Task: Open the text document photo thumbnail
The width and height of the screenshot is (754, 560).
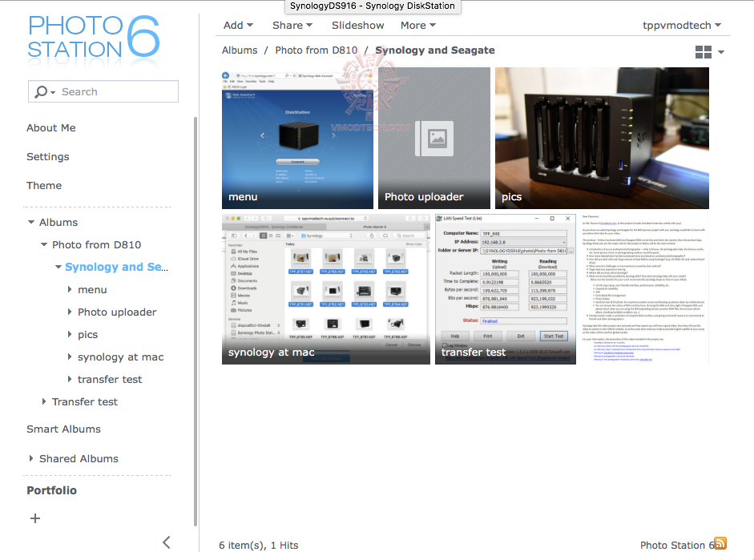Action: pyautogui.click(x=645, y=289)
